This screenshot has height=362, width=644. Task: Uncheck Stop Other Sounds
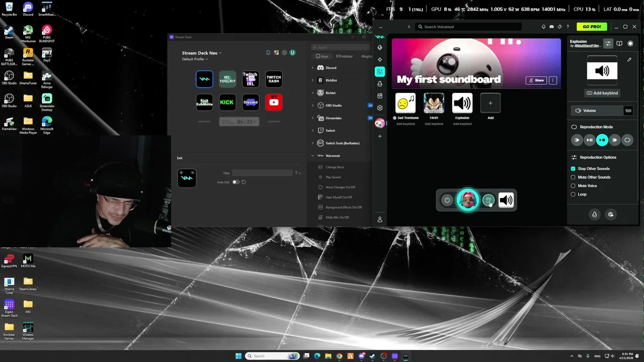pyautogui.click(x=573, y=169)
